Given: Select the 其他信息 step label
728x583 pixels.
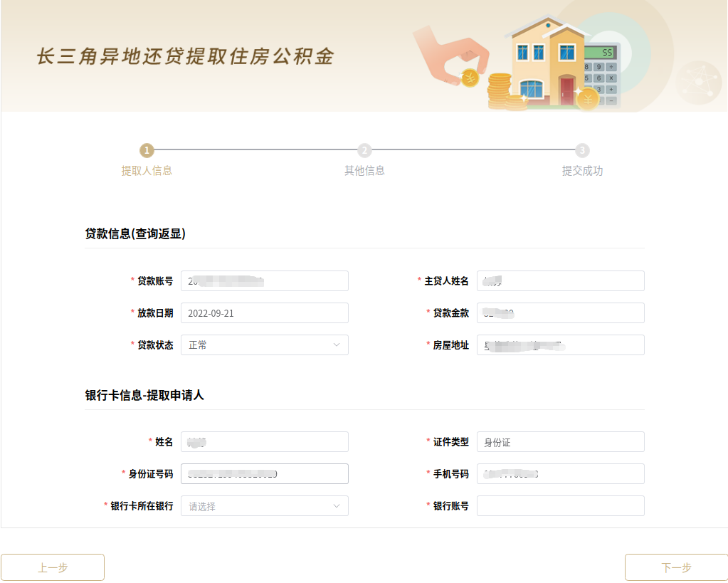Looking at the screenshot, I should click(x=364, y=171).
